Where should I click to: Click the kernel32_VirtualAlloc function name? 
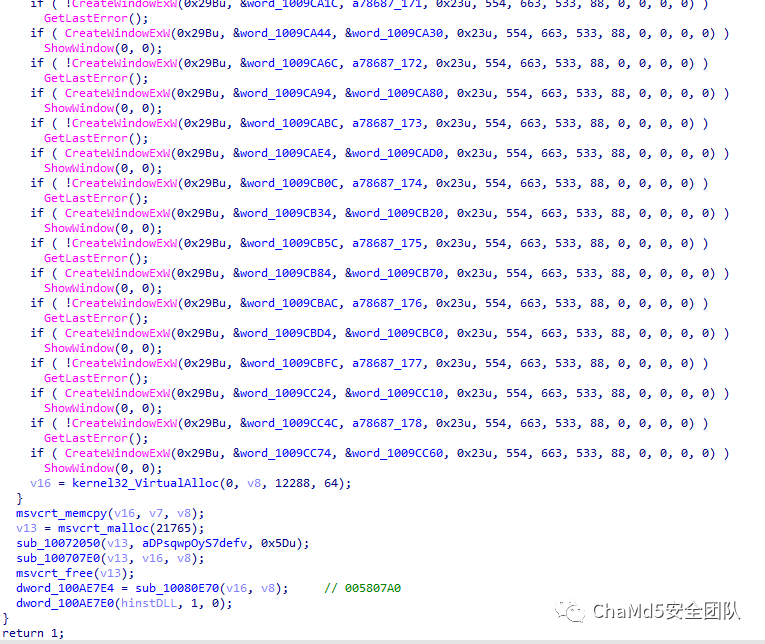point(145,483)
